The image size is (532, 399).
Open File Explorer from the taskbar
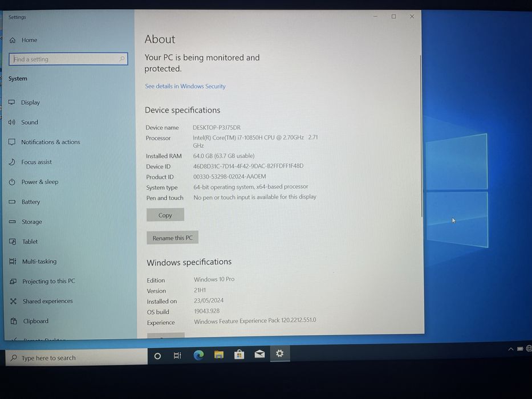coord(219,355)
